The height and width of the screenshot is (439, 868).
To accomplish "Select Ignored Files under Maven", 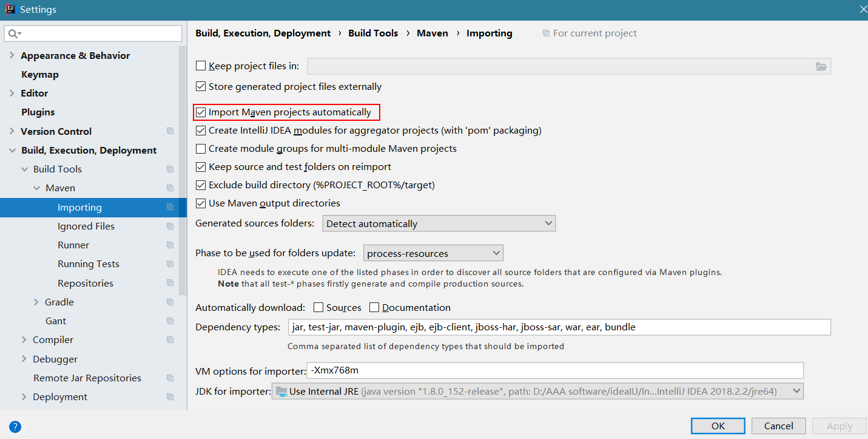I will [86, 226].
